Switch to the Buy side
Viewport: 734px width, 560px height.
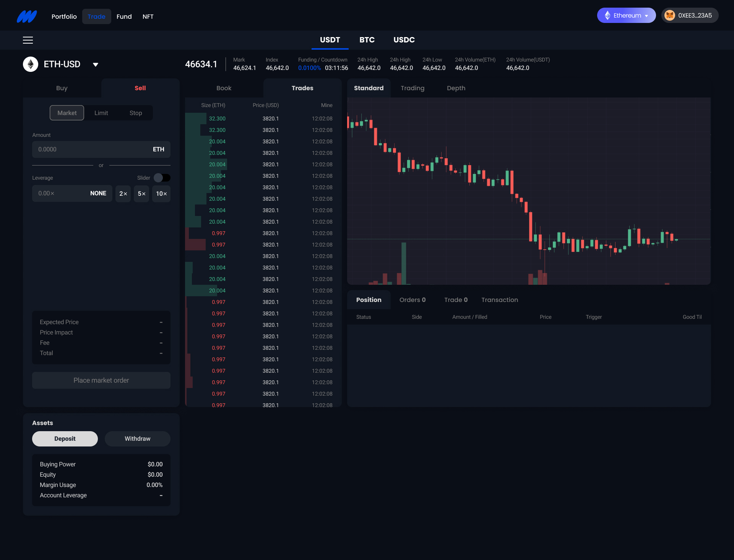[x=62, y=88]
